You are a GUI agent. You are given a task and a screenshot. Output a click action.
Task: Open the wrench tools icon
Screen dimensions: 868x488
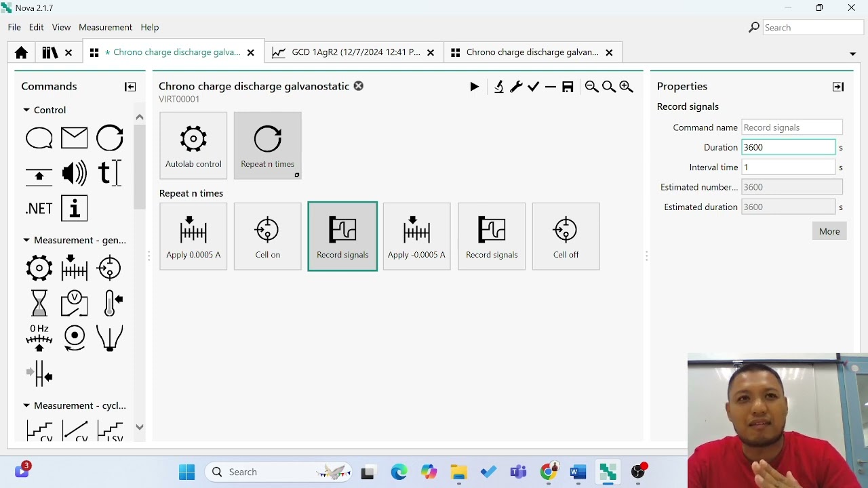516,86
